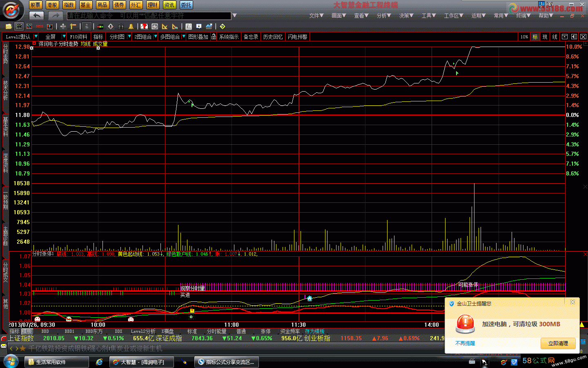Select the 资金频率 indicator tab
This screenshot has width=588, height=368.
(290, 331)
